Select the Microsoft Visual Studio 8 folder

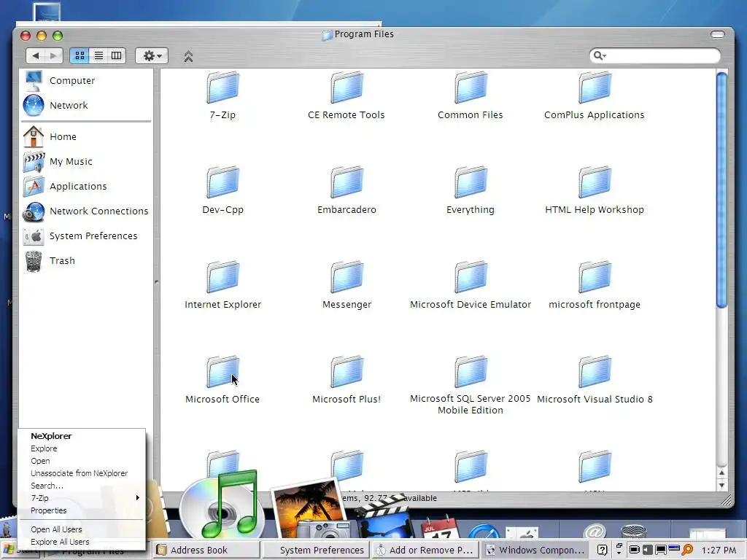tap(594, 372)
